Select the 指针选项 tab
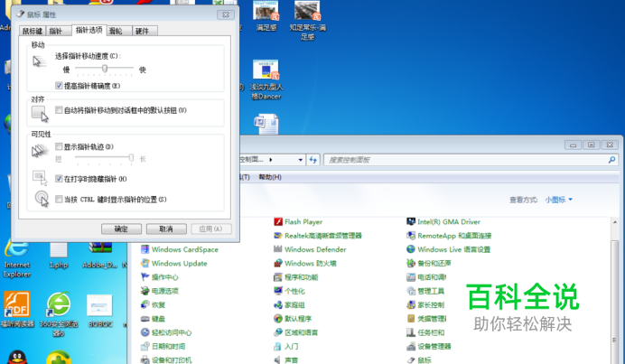The image size is (625, 364). click(x=89, y=30)
